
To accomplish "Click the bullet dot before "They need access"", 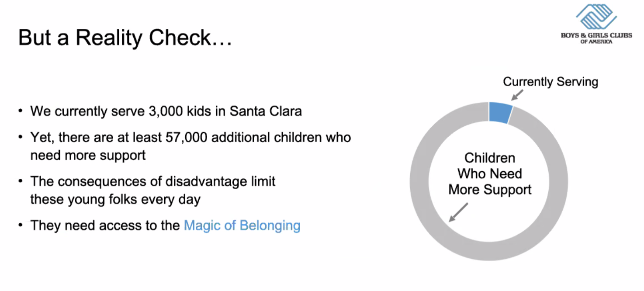I will (x=21, y=225).
